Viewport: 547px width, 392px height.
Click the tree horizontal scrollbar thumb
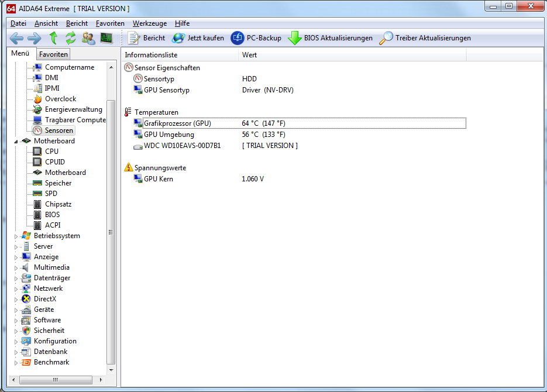(x=56, y=380)
